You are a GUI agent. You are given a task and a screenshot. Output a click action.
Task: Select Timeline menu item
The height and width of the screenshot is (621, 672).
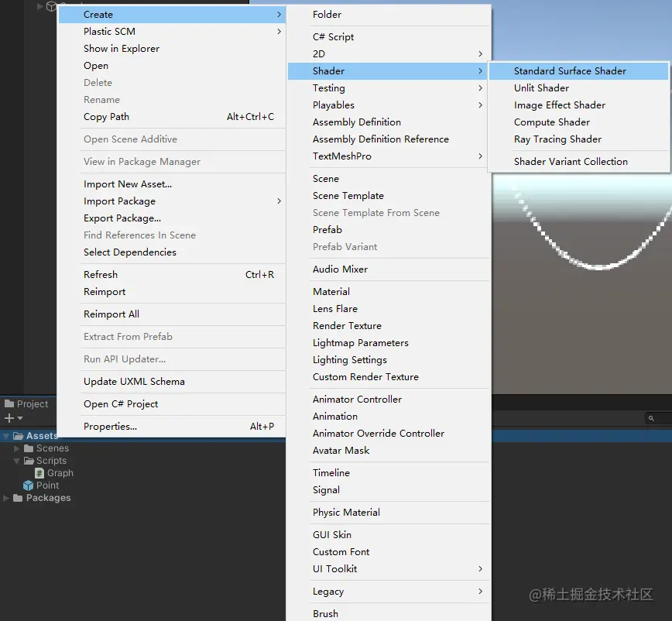(x=389, y=473)
